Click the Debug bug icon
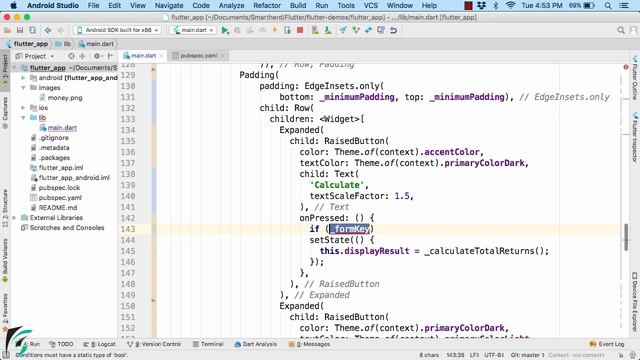This screenshot has width=640, height=360. 237,30
